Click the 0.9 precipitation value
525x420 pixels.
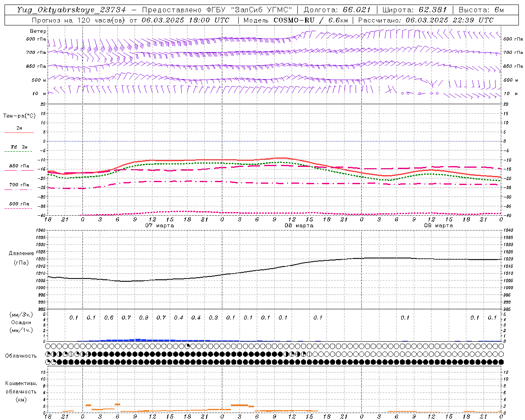144,318
